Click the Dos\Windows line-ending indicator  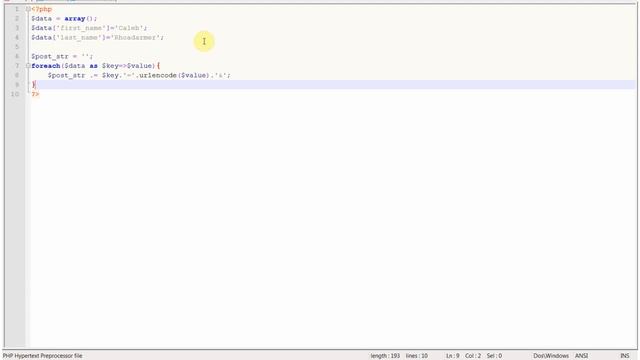[x=551, y=356]
